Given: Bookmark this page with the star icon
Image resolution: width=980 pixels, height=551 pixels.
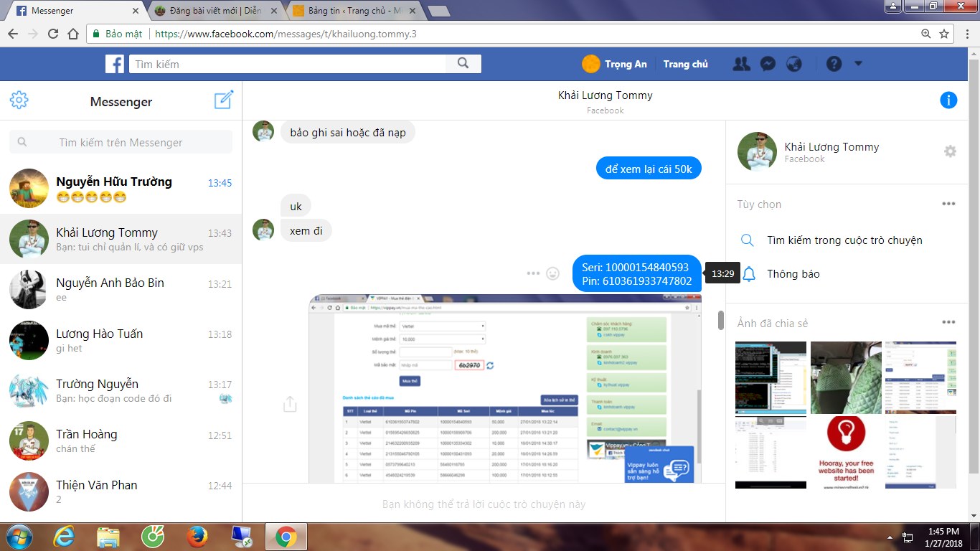Looking at the screenshot, I should pyautogui.click(x=945, y=34).
